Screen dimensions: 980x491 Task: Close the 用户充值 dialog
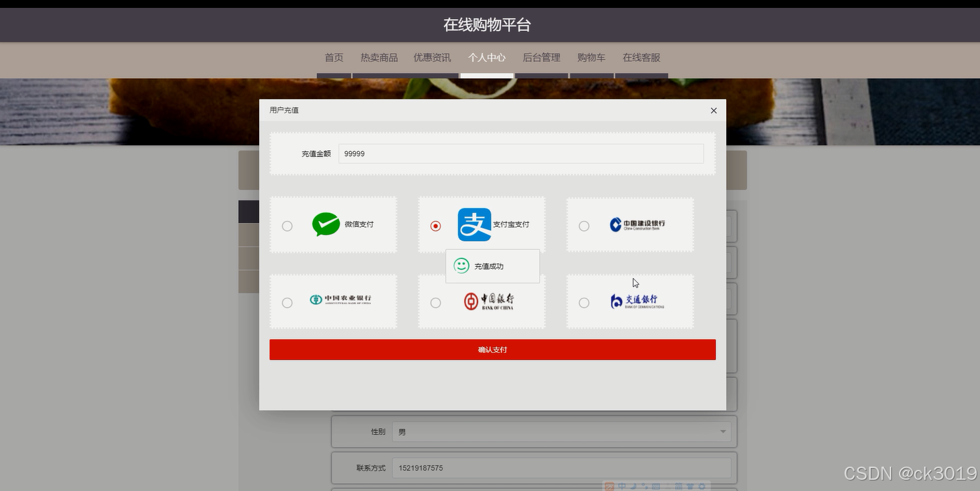[714, 110]
